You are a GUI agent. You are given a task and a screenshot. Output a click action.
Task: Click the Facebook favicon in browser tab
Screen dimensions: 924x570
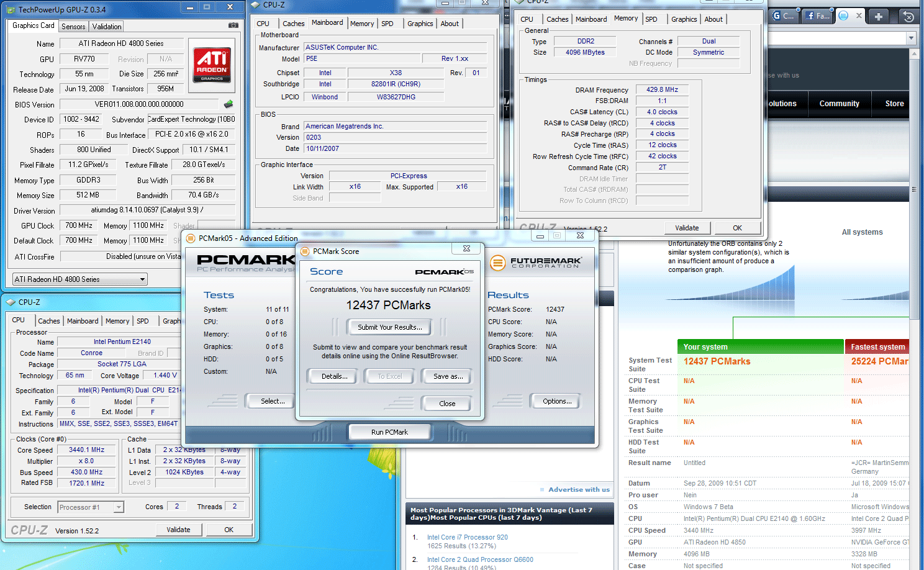tap(810, 16)
